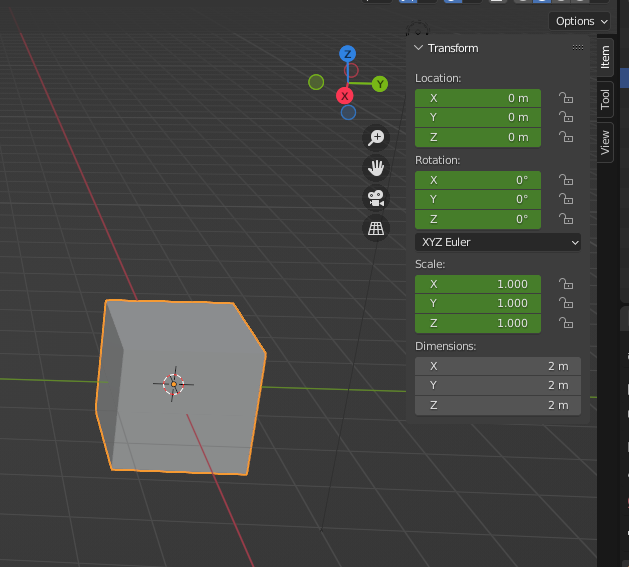This screenshot has height=567, width=629.
Task: Click the Location Z field
Action: pyautogui.click(x=478, y=137)
